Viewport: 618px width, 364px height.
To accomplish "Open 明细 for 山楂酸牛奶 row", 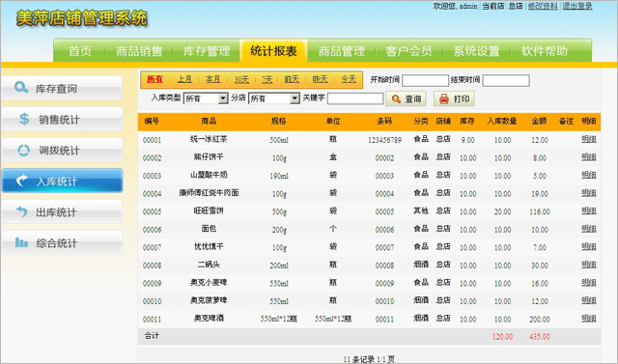I will (588, 175).
